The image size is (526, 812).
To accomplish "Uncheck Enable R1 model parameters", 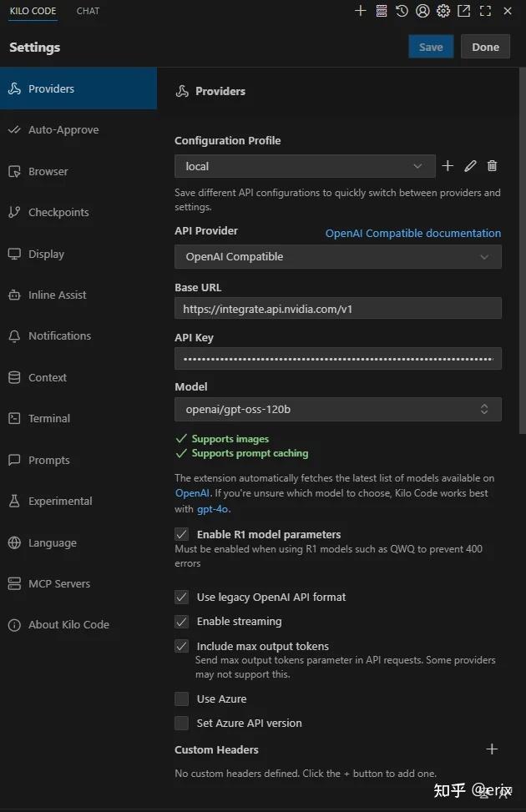I will point(181,534).
